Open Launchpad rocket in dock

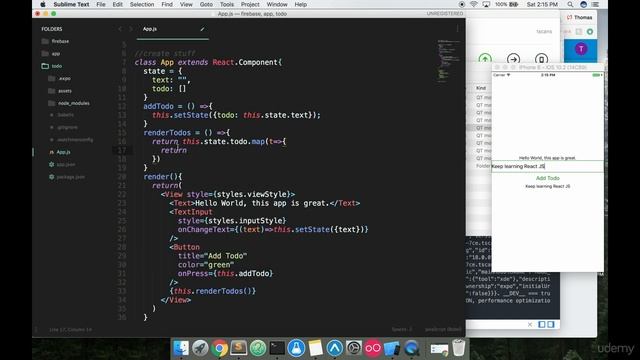tap(200, 348)
